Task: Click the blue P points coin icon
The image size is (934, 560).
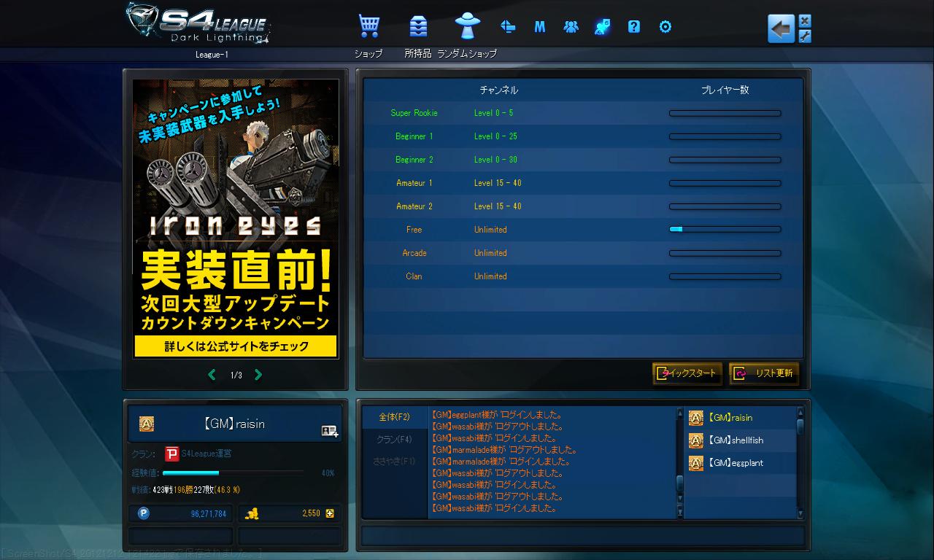Action: tap(144, 513)
